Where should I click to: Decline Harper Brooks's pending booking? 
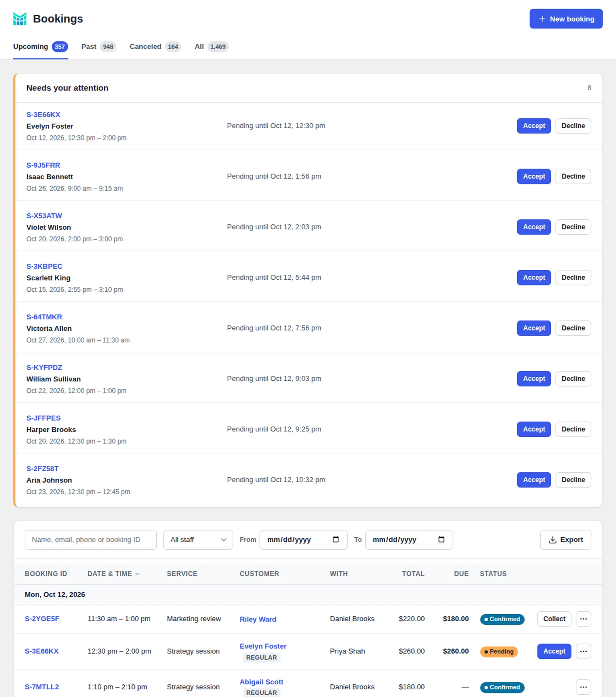pyautogui.click(x=573, y=429)
